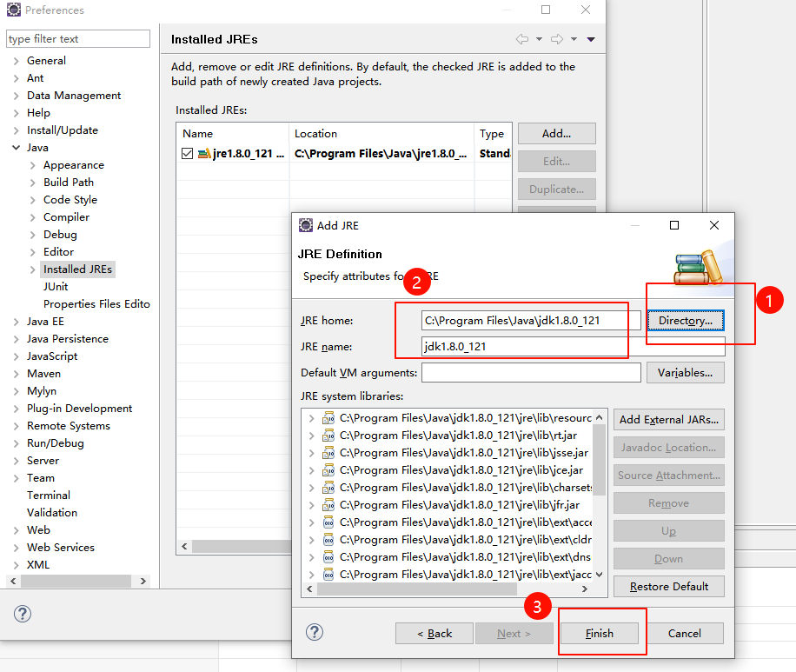Click the type filter text box
The width and height of the screenshot is (796, 672).
pyautogui.click(x=78, y=38)
